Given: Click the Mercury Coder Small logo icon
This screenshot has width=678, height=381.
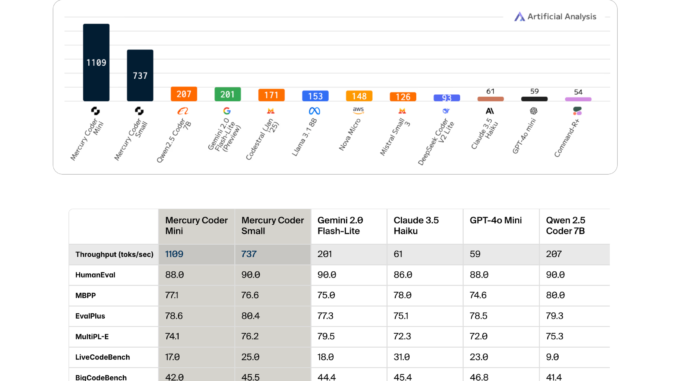Looking at the screenshot, I should 139,111.
